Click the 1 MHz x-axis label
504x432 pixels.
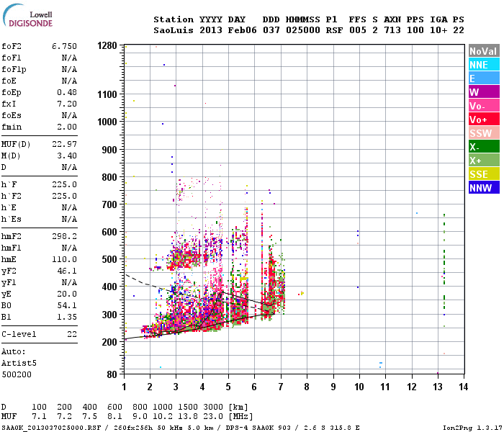pos(124,387)
